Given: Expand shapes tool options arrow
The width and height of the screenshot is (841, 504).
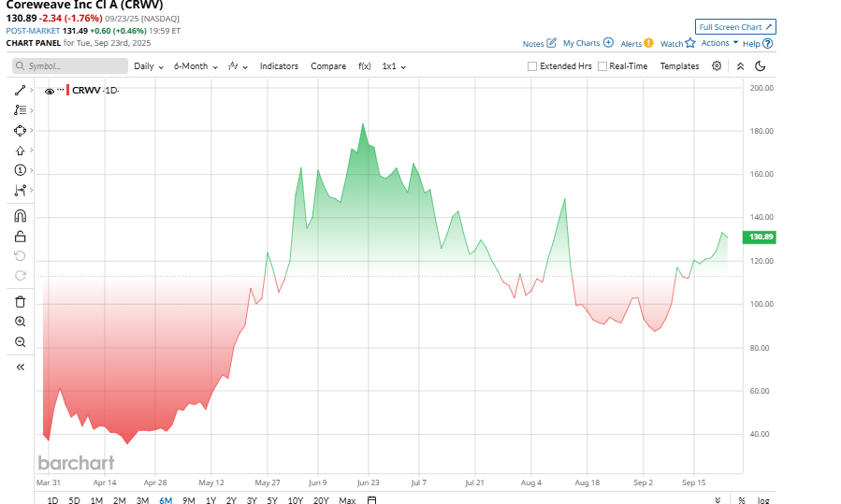Looking at the screenshot, I should pyautogui.click(x=32, y=130).
